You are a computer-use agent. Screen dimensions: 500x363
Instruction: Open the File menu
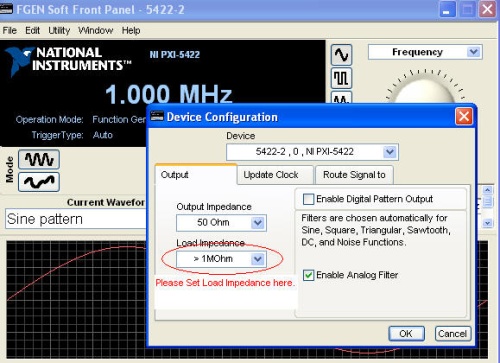click(x=10, y=31)
